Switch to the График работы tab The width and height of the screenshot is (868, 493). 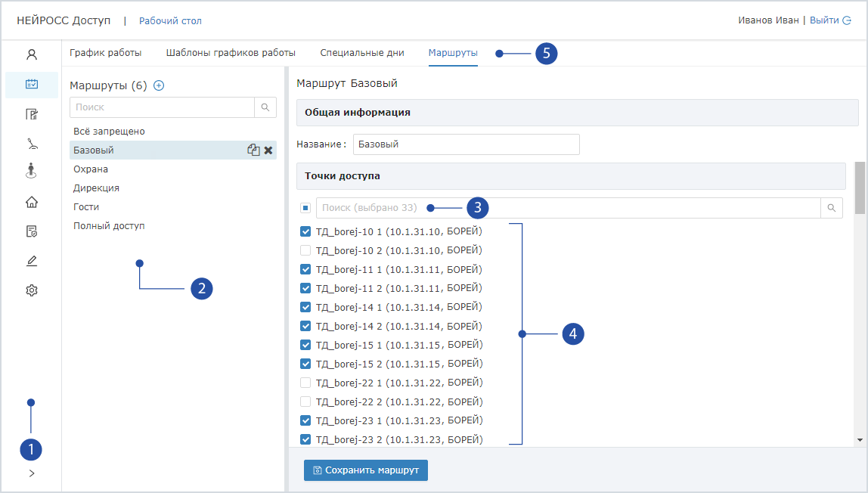pyautogui.click(x=106, y=53)
